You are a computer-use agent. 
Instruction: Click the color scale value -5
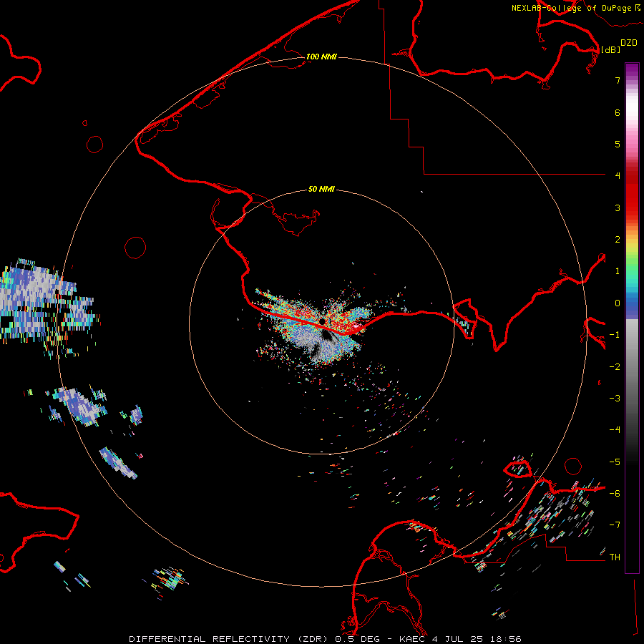(x=615, y=462)
